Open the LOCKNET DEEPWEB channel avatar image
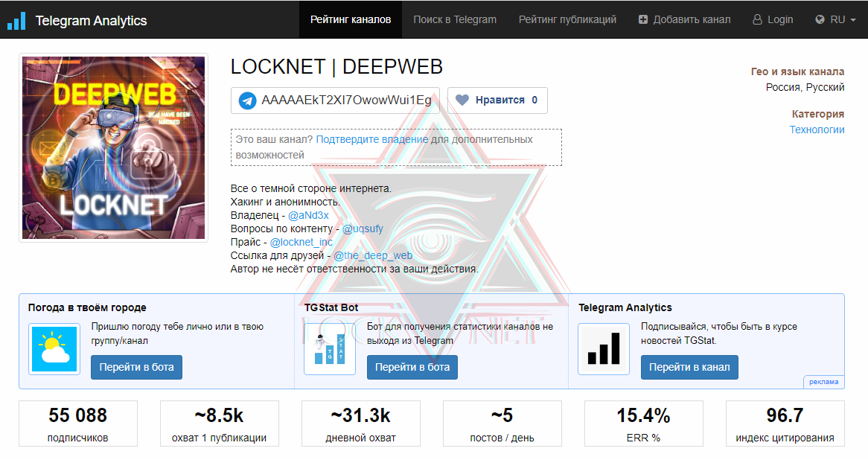Screen dimensions: 868x460 click(x=113, y=148)
